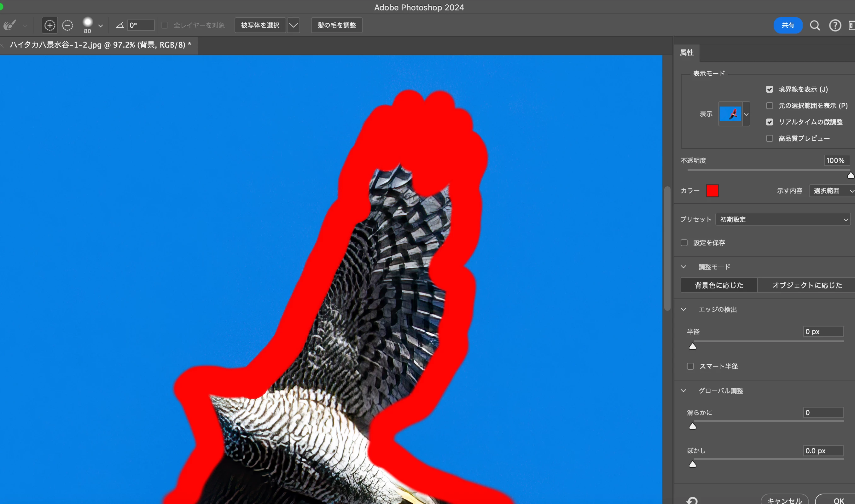Click the add-to-selection plus brush icon
This screenshot has height=504, width=855.
49,26
